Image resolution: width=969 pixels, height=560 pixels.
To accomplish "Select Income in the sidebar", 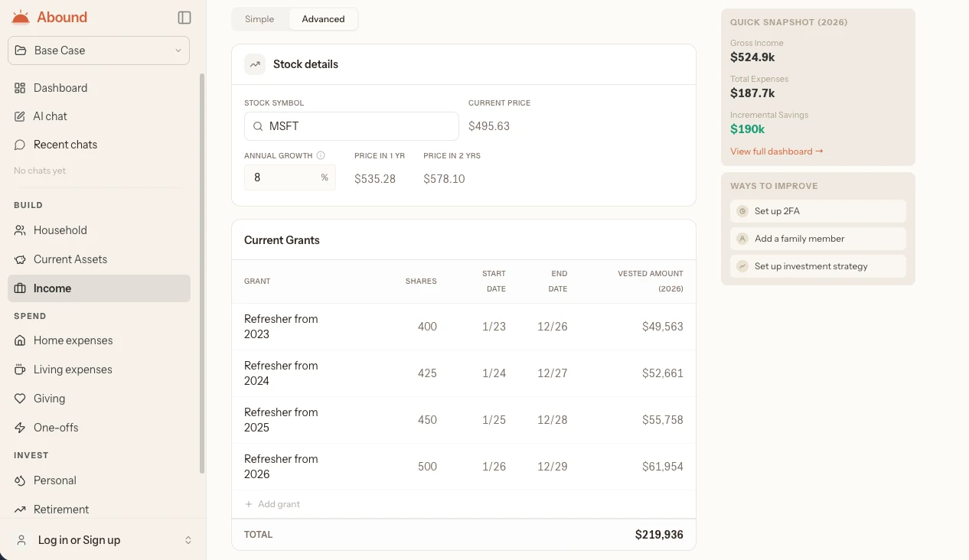I will point(99,288).
